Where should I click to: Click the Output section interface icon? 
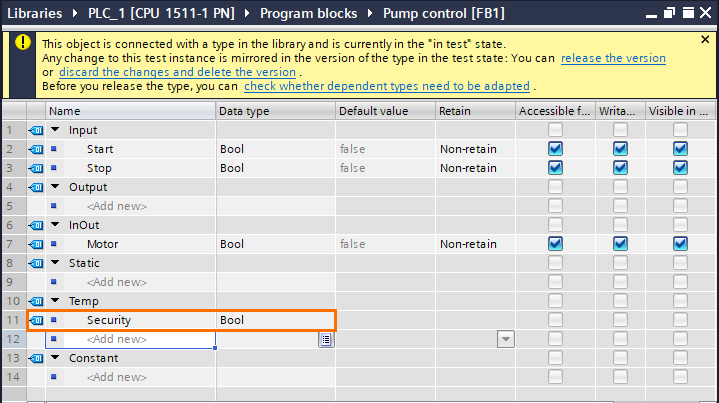pos(36,188)
